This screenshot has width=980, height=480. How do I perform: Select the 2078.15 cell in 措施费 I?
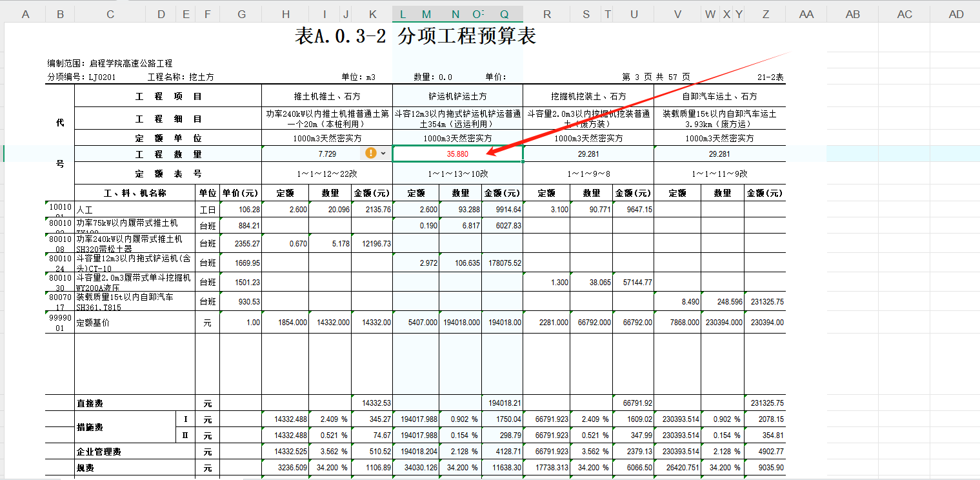click(x=765, y=419)
